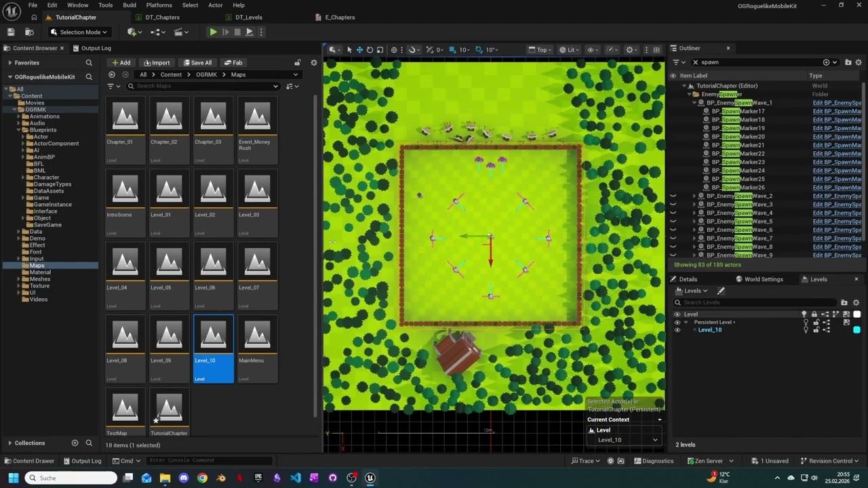Open the Build menu
868x488 pixels.
[x=129, y=5]
